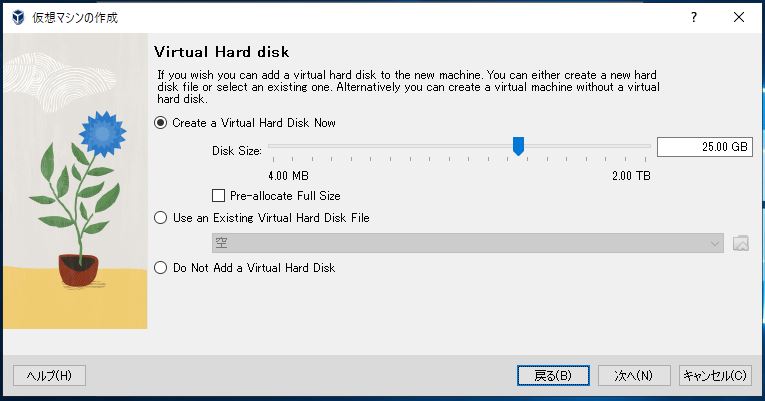
Task: Select Use an Existing Virtual Hard Disk File
Action: click(x=160, y=218)
